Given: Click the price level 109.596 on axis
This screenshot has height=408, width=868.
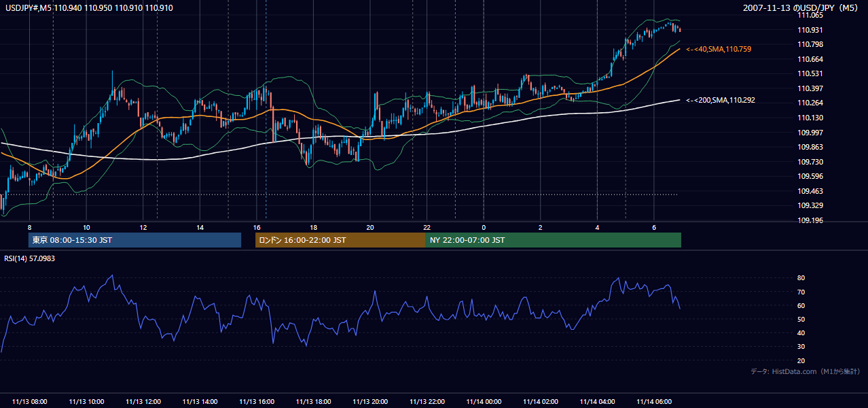Looking at the screenshot, I should (810, 176).
